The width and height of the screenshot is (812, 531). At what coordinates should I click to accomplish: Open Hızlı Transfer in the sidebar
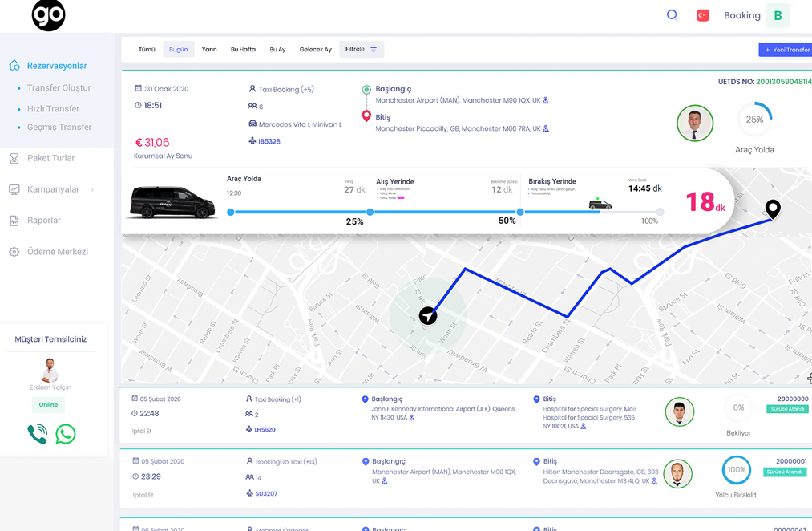(53, 108)
